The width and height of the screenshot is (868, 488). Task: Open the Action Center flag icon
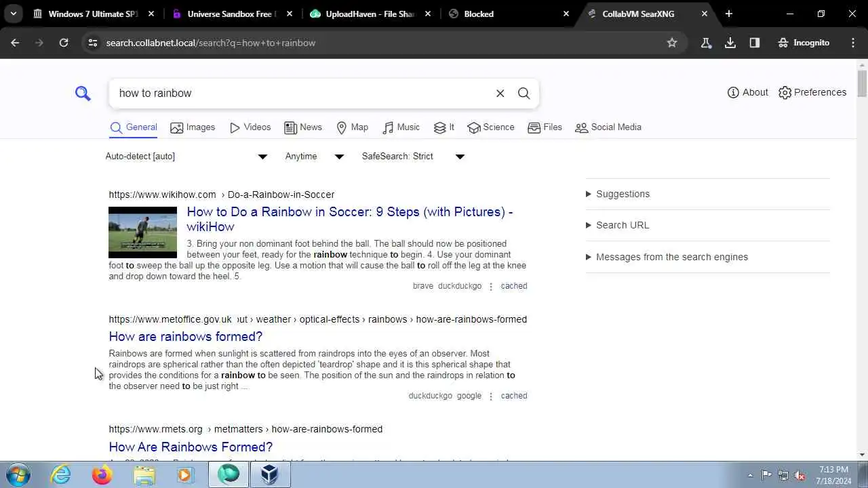pos(766,475)
